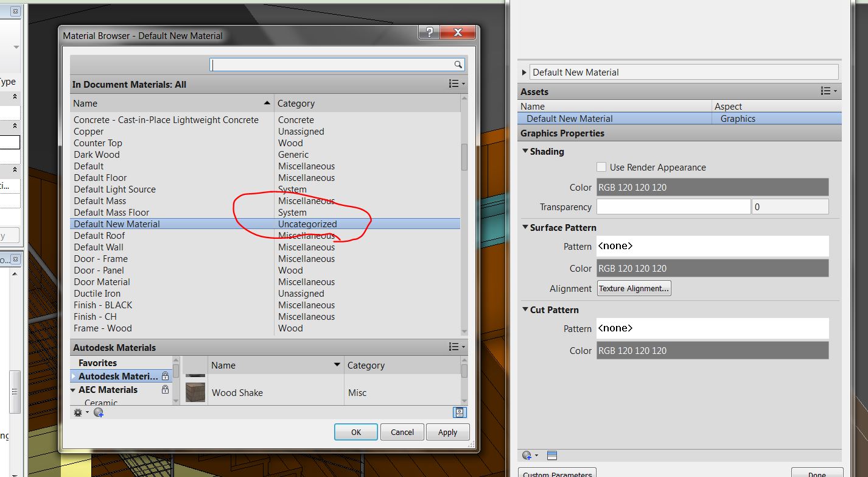Collapse the Shading section
This screenshot has width=868, height=477.
pos(525,151)
